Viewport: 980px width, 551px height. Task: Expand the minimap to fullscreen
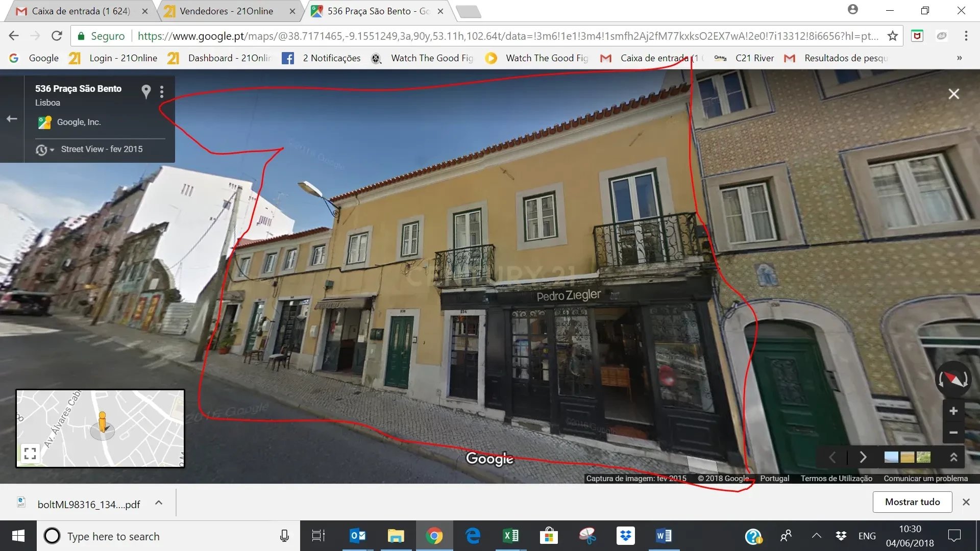[x=30, y=453]
